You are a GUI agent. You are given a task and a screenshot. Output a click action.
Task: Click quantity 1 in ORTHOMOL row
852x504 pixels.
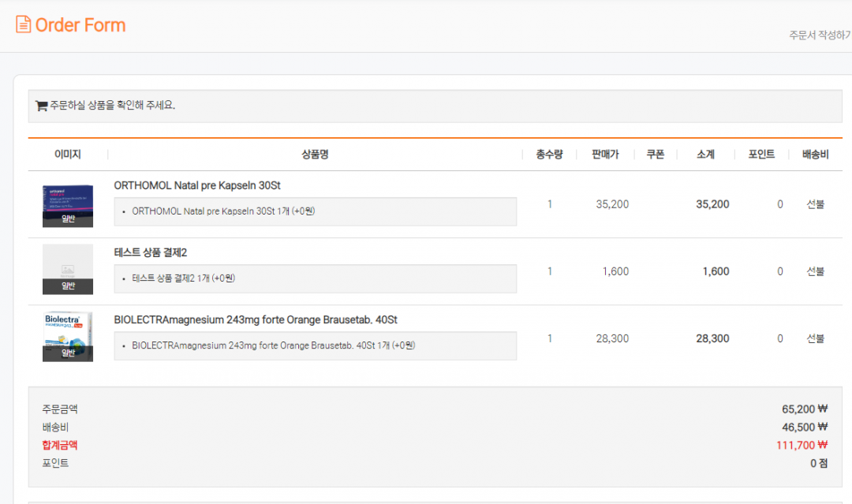coord(550,204)
